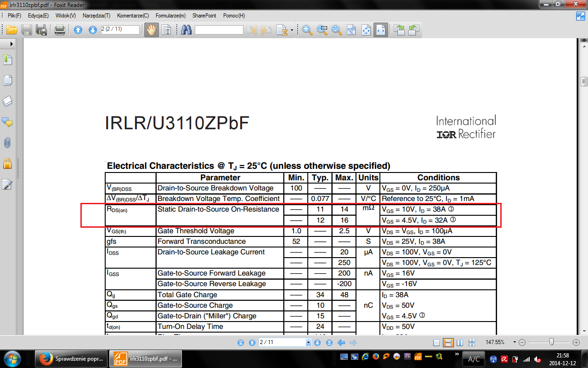Jump to last page in status bar

pos(329,342)
